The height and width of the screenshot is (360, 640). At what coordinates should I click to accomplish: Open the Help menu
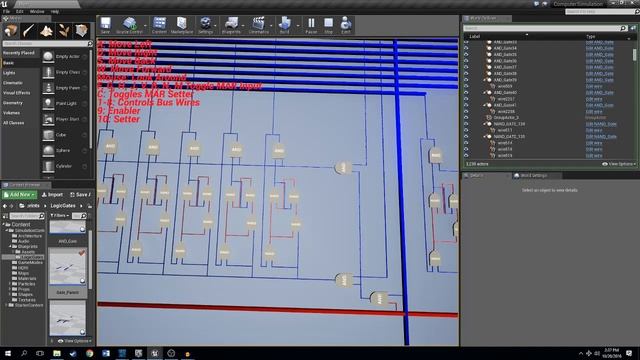click(55, 11)
